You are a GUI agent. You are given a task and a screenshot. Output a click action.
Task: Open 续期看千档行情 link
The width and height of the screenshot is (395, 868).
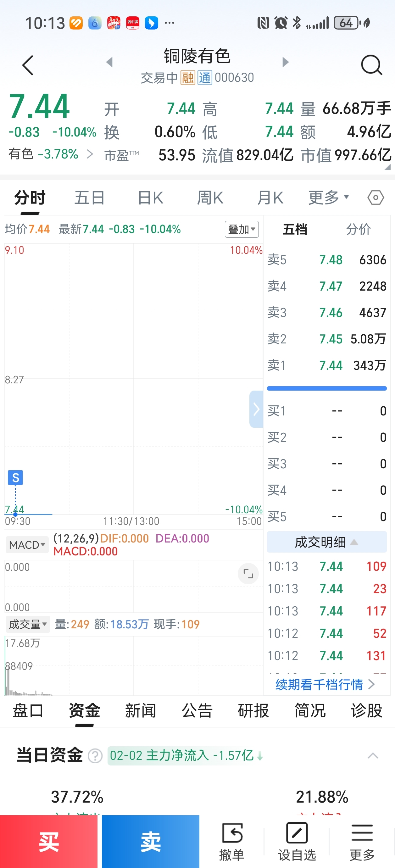click(x=325, y=684)
